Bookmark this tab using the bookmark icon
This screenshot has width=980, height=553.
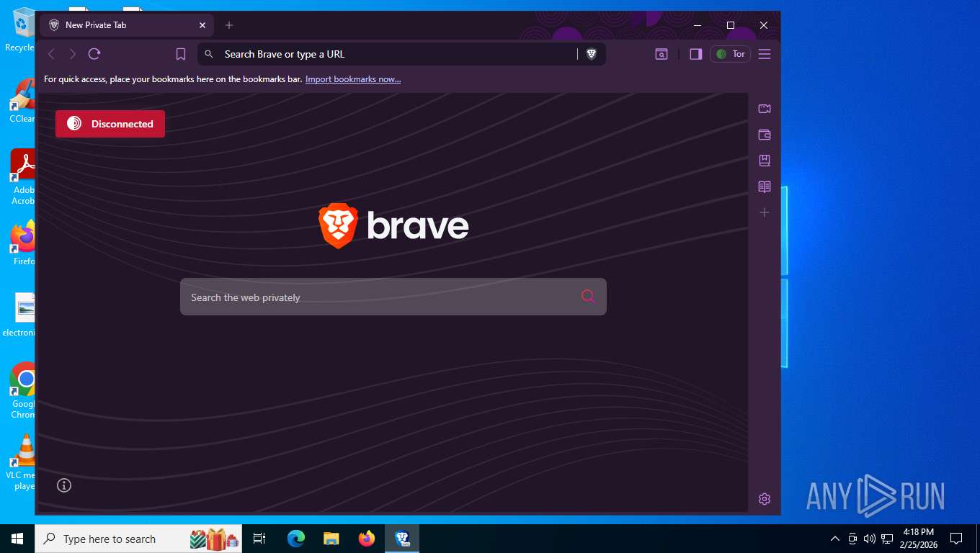181,54
